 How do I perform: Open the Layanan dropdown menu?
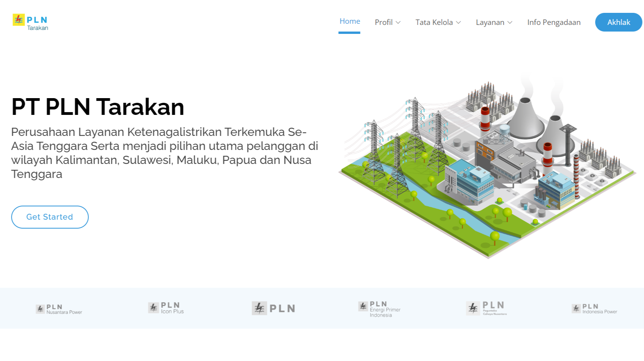click(490, 23)
